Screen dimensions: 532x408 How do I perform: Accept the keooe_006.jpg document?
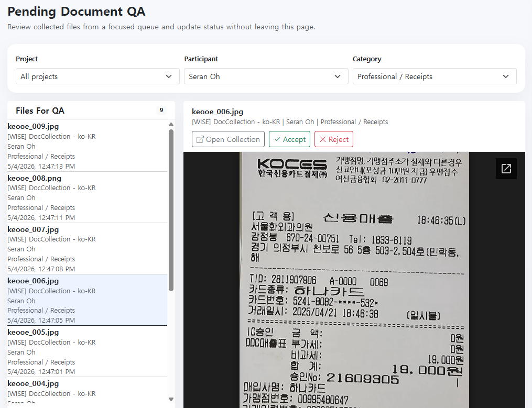click(289, 139)
